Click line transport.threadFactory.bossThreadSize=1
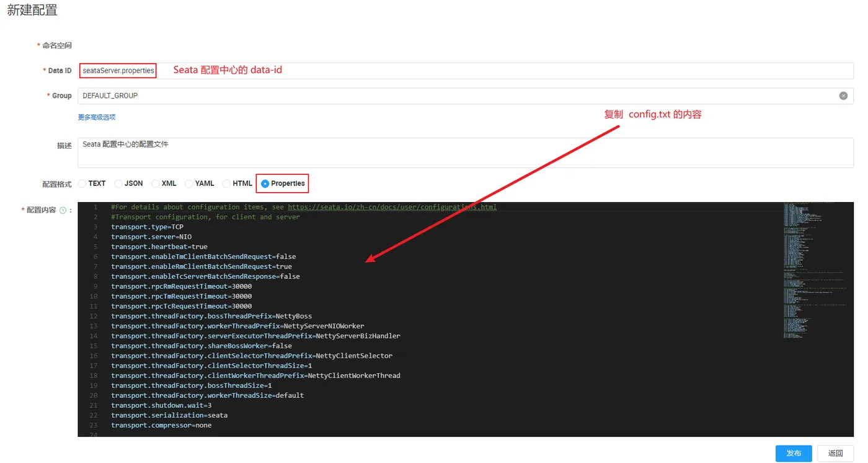 tap(192, 386)
